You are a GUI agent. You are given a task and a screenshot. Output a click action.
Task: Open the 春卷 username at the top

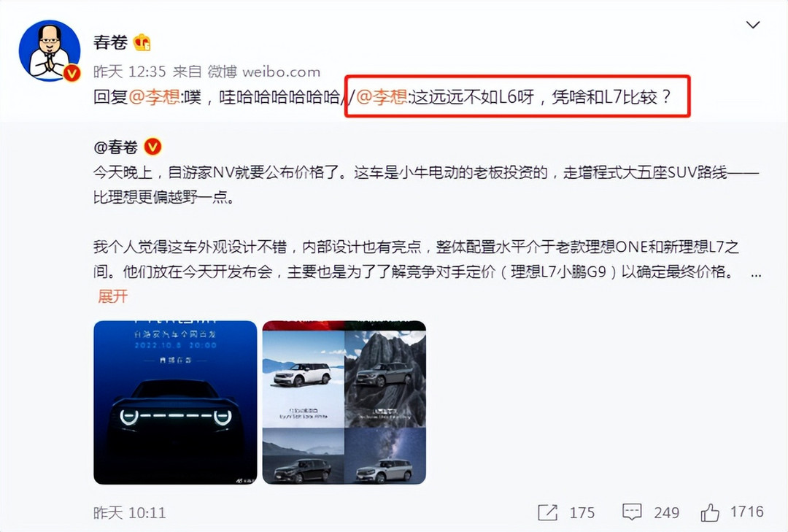coord(110,42)
